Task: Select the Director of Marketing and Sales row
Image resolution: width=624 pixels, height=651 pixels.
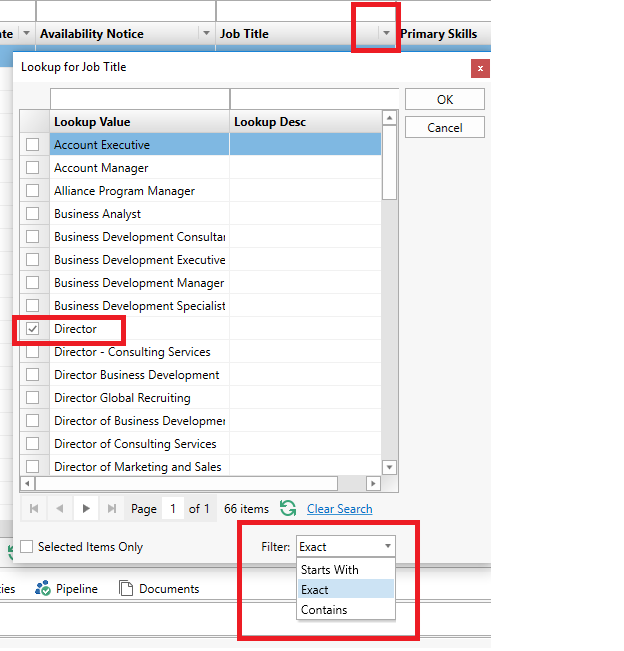Action: pyautogui.click(x=201, y=467)
